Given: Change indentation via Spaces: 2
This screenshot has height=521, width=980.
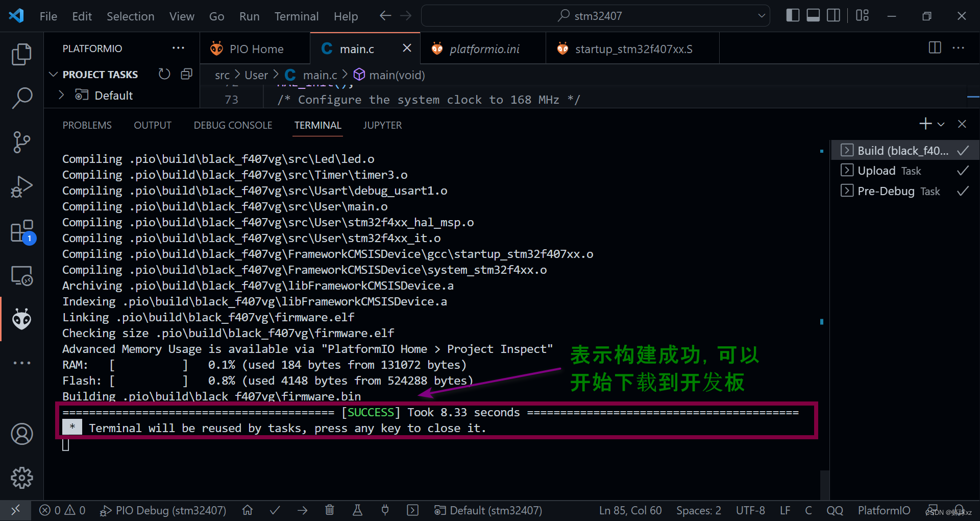Looking at the screenshot, I should [699, 510].
